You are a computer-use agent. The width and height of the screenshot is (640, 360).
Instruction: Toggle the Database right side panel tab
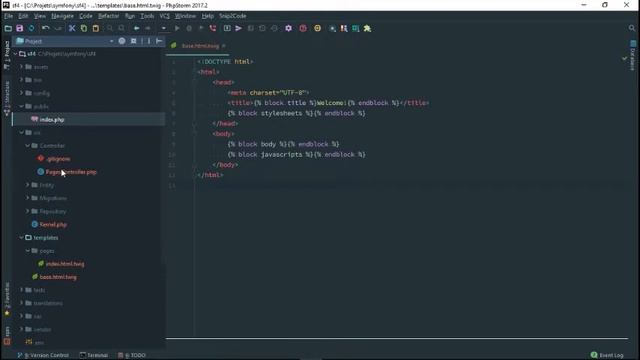(633, 56)
